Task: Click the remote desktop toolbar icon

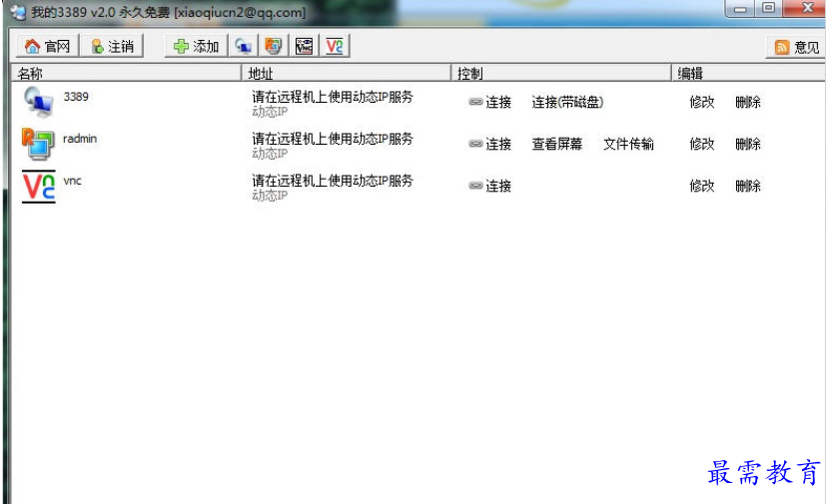Action: [243, 47]
